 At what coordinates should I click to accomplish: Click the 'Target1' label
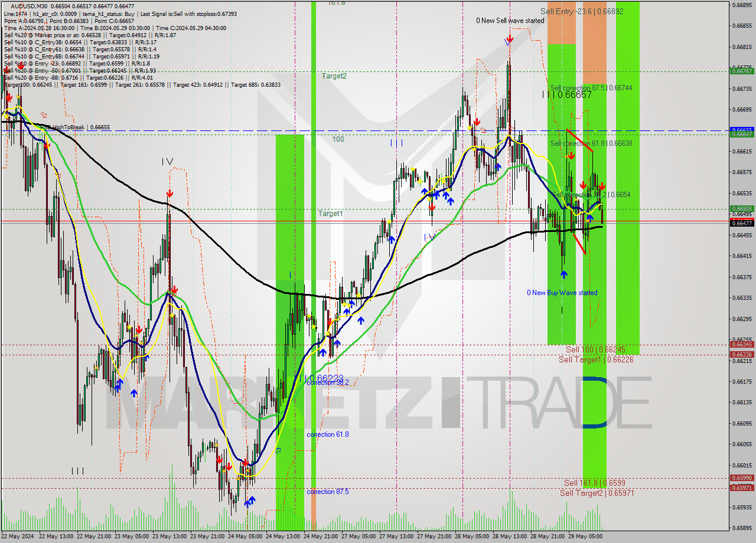point(330,214)
